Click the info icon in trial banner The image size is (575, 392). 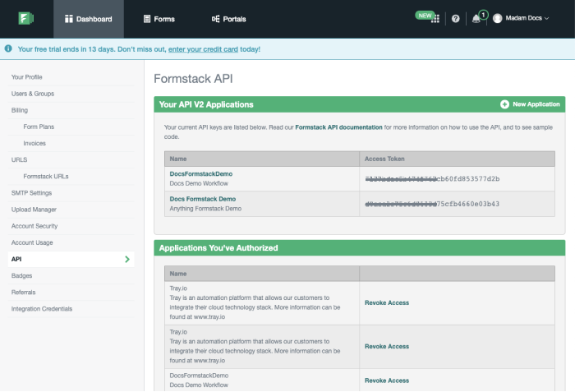8,48
